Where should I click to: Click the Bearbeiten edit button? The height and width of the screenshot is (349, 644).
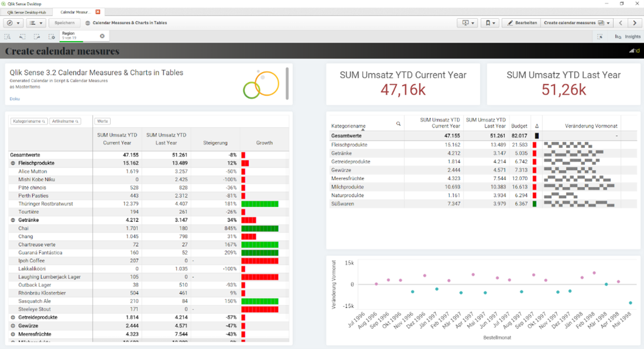pyautogui.click(x=522, y=23)
